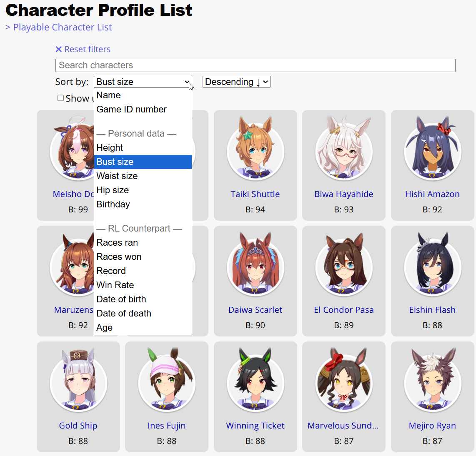Viewport: 476px width, 456px height.
Task: Open the Biwa Hayahide name link
Action: point(344,194)
